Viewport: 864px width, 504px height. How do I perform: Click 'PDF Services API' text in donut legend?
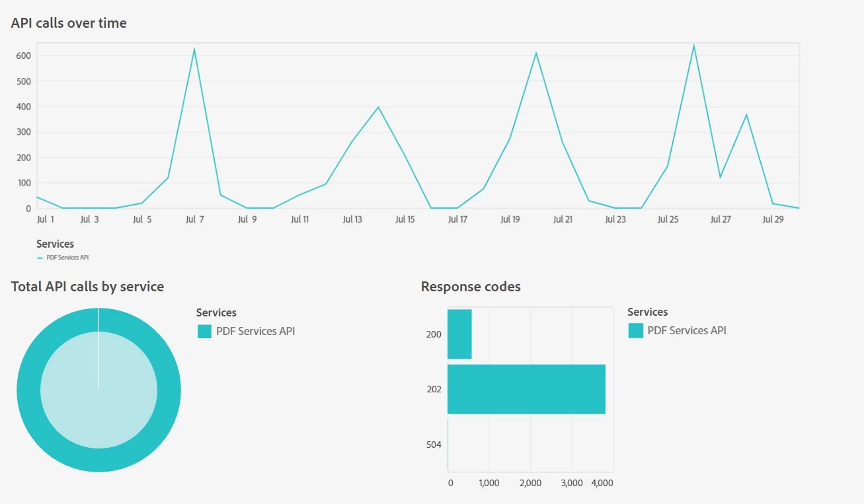click(x=256, y=332)
